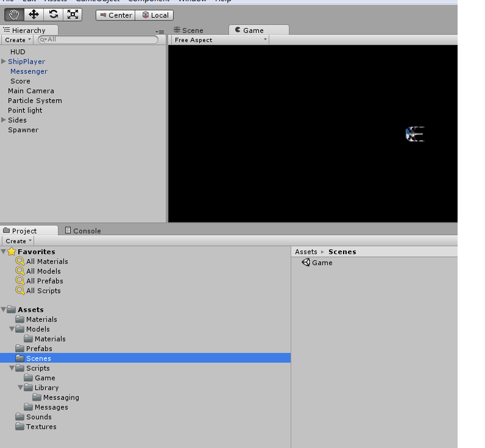Image resolution: width=485 pixels, height=448 pixels.
Task: Select HUD in the Hierarchy
Action: (x=18, y=52)
